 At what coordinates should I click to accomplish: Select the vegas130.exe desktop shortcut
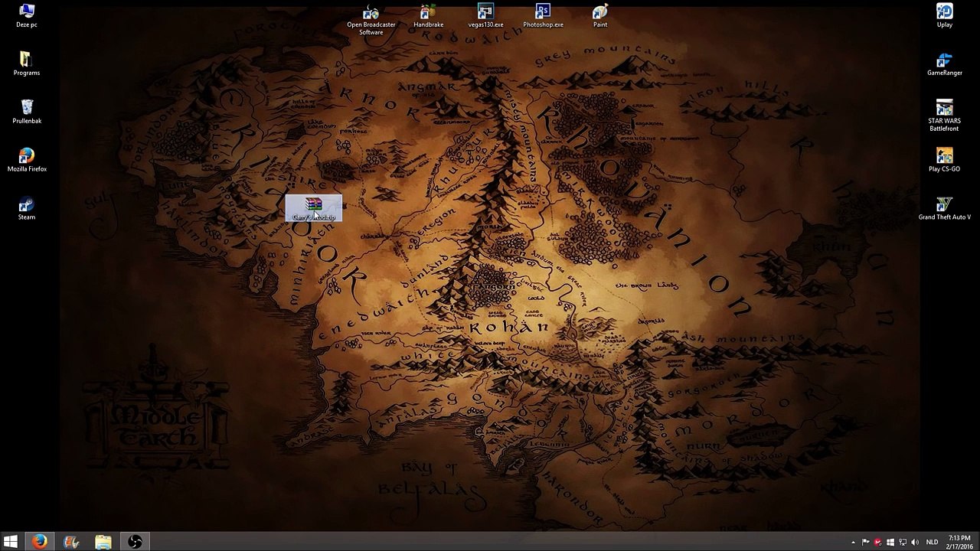pos(485,16)
